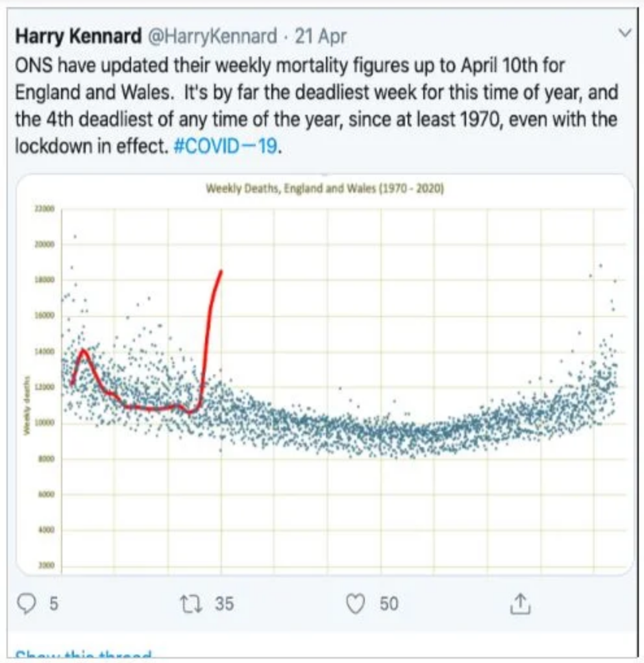The width and height of the screenshot is (644, 663).
Task: Follow the #COVID-19 hashtag link
Action: (226, 147)
